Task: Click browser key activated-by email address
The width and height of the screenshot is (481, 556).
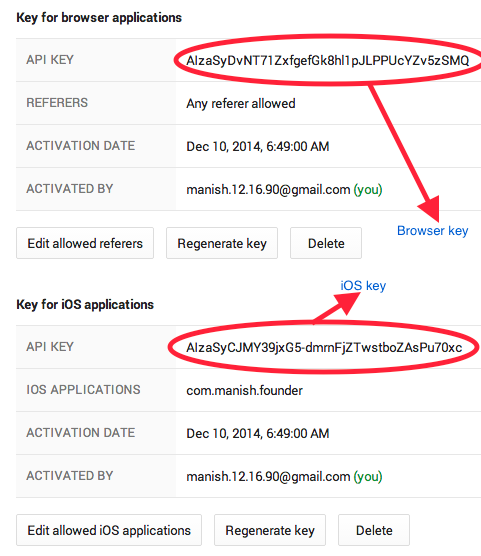Action: click(x=268, y=190)
